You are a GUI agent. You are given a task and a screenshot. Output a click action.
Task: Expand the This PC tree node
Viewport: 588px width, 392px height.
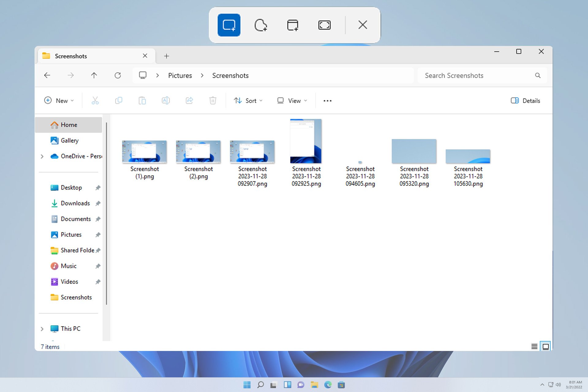[x=42, y=329]
